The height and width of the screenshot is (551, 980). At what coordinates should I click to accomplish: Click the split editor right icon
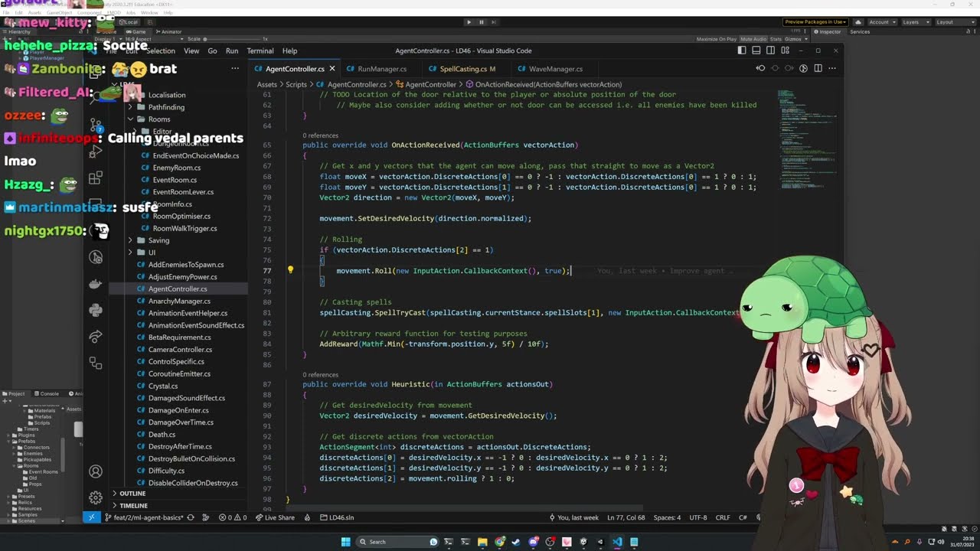(x=818, y=69)
